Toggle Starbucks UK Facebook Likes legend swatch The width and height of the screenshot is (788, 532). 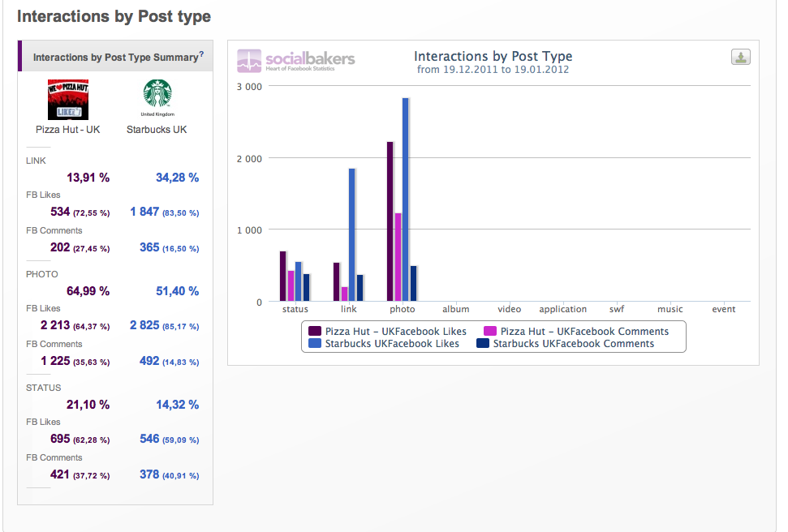[x=315, y=343]
